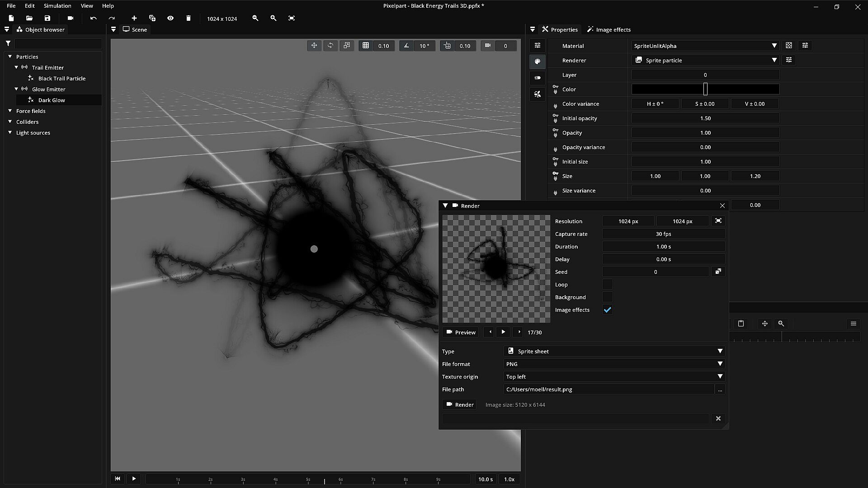The height and width of the screenshot is (488, 868).
Task: Collapse the Trail Emitter tree node
Action: pos(17,67)
